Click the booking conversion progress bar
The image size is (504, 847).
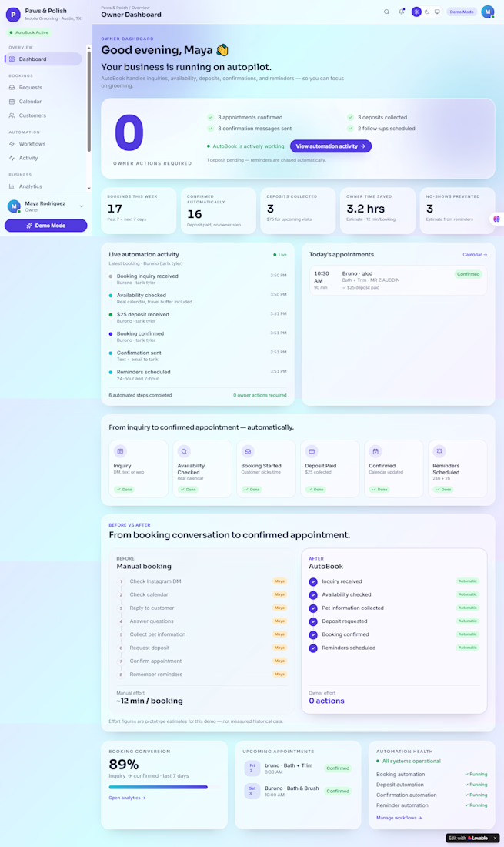tap(164, 787)
